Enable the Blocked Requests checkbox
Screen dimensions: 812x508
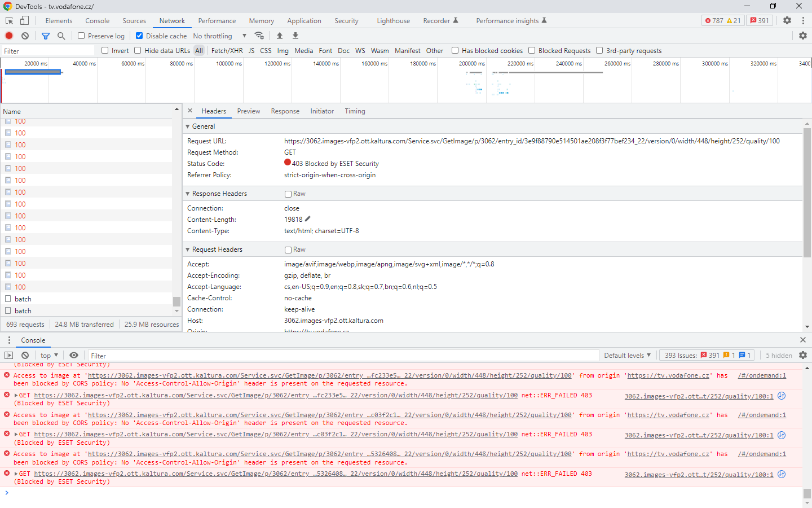click(532, 50)
